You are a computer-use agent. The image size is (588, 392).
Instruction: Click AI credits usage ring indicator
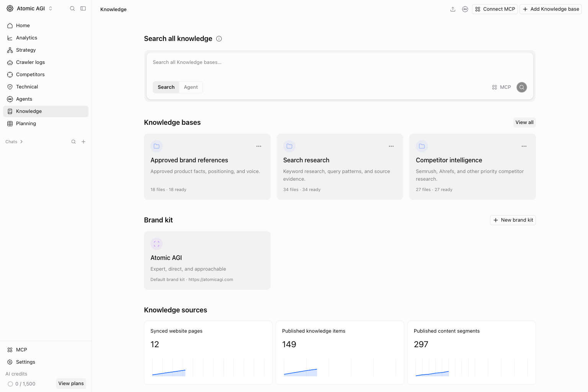(x=10, y=384)
